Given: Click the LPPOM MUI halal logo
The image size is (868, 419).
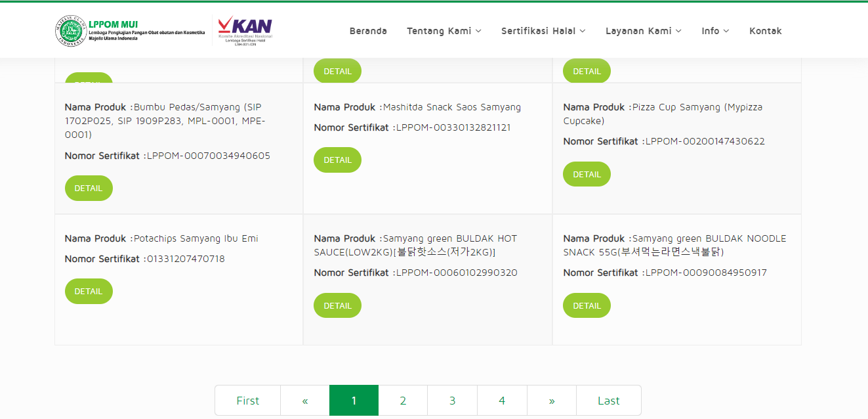Looking at the screenshot, I should [x=71, y=31].
